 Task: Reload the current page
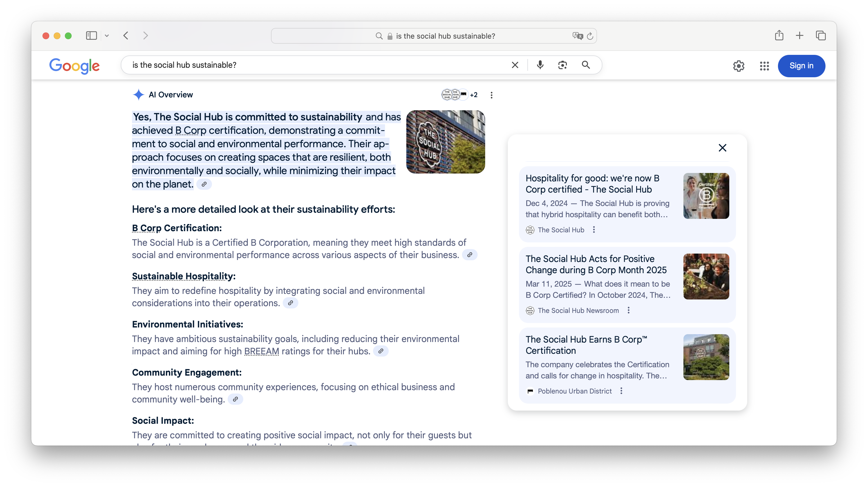point(590,36)
